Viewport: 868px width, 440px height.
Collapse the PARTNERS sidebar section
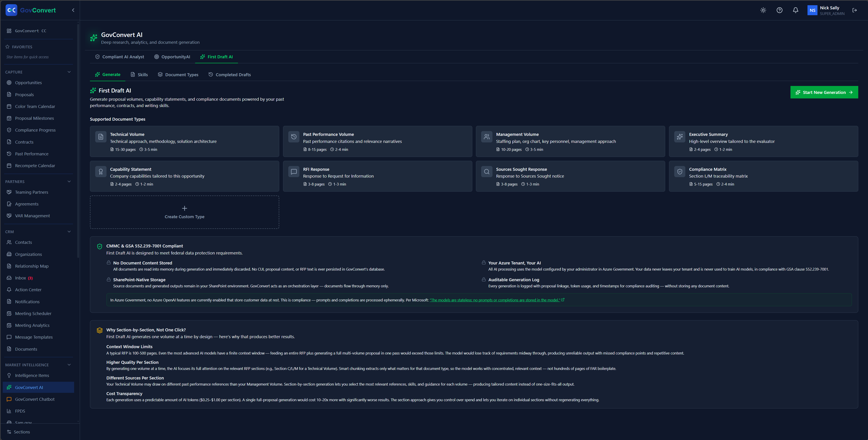click(x=69, y=181)
